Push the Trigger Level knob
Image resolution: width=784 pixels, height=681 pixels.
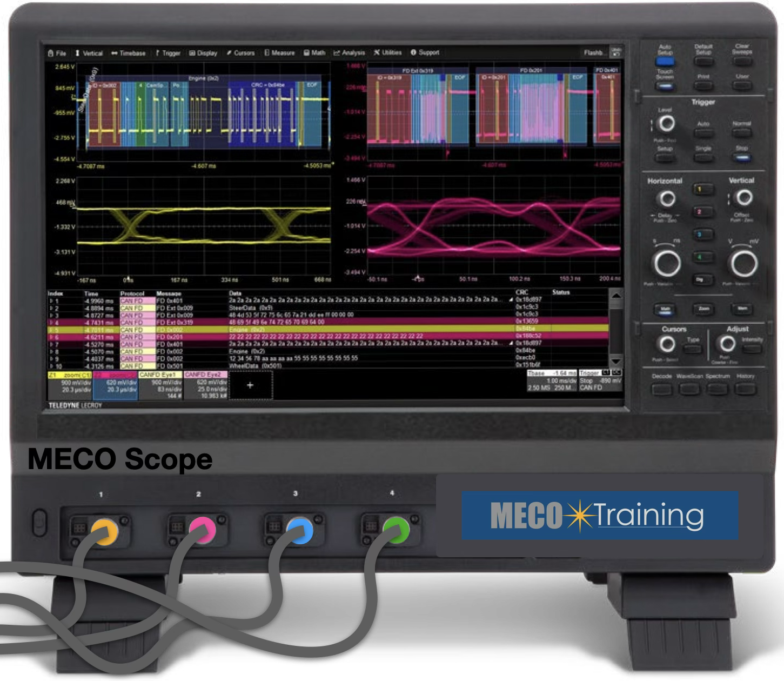pos(667,124)
